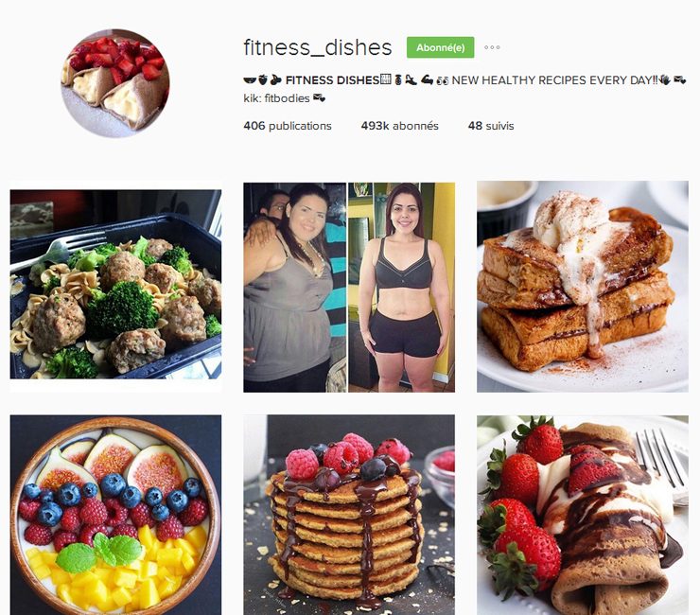Open the strawberry chocolate crepe post
700x615 pixels.
[x=583, y=515]
